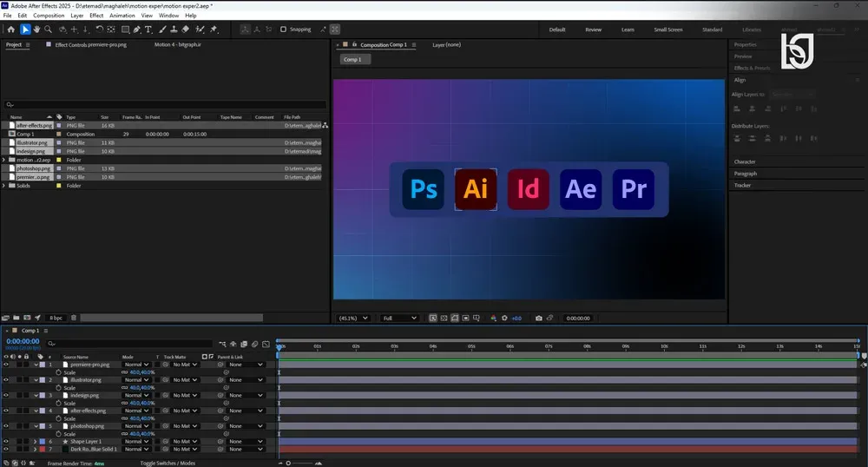Click the new folder icon in Project panel
Image resolution: width=868 pixels, height=467 pixels.
tap(16, 318)
